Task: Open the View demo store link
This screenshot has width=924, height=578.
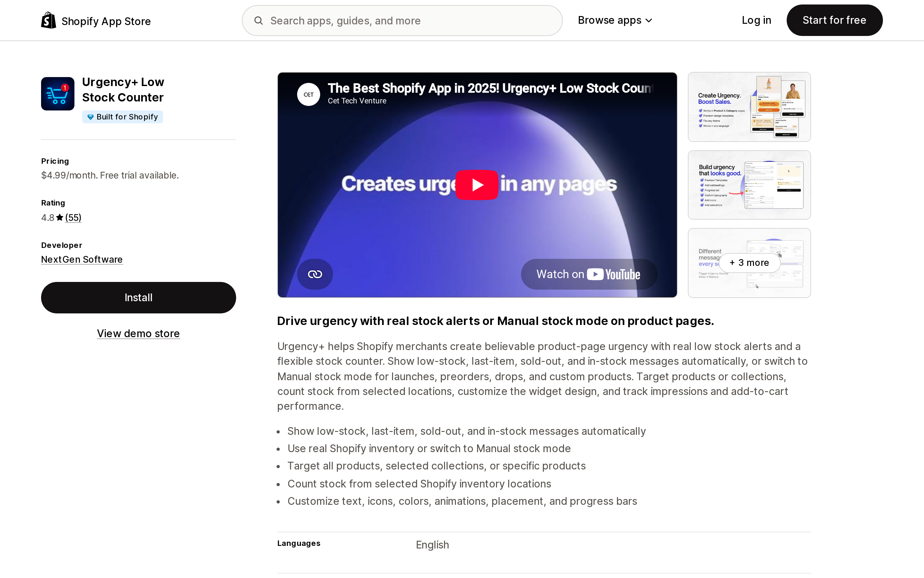Action: (x=138, y=333)
